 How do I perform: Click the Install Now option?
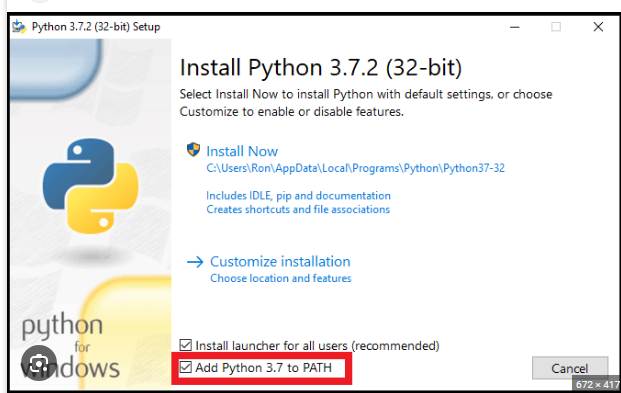click(x=242, y=151)
